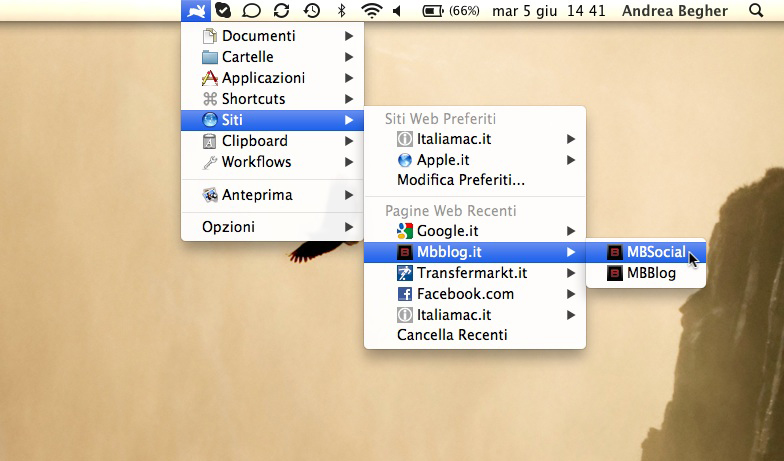This screenshot has width=784, height=461.
Task: Click the Apple.it globe icon
Action: [x=404, y=160]
